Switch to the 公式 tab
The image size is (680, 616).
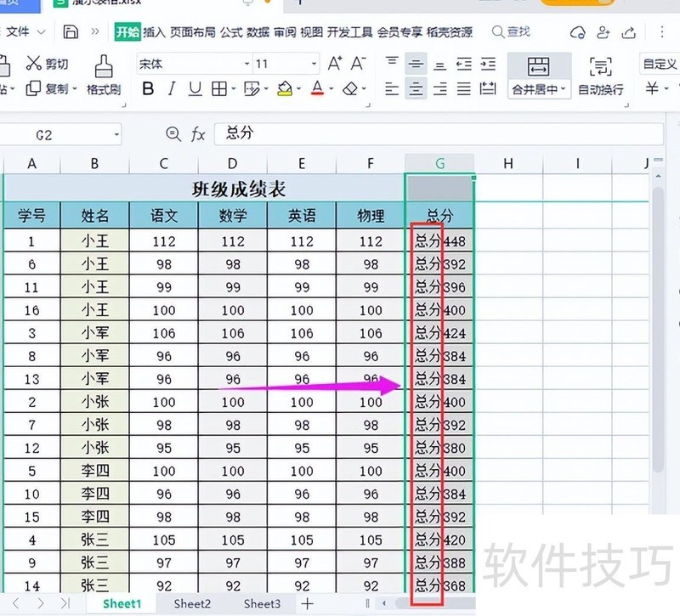[x=230, y=32]
